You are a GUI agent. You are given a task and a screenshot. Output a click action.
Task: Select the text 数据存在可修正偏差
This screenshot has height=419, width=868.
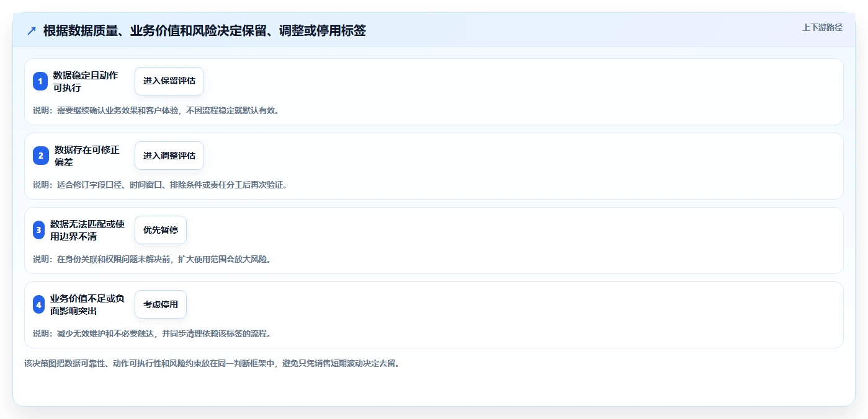click(87, 156)
